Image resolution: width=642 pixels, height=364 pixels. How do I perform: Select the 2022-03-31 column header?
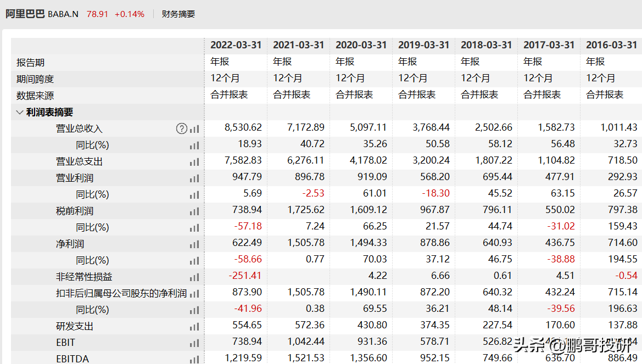(236, 45)
